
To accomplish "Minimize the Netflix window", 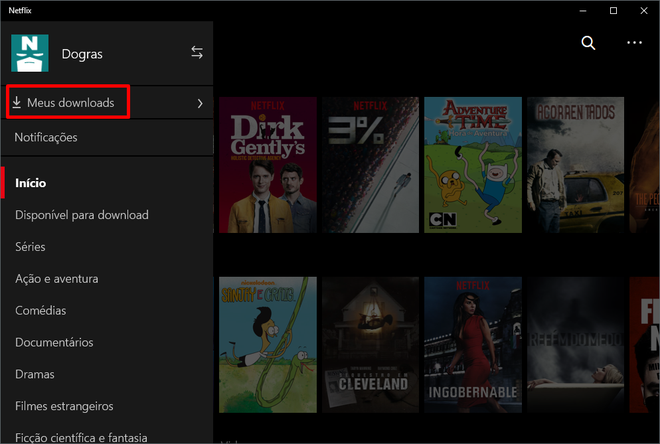I will pos(583,11).
